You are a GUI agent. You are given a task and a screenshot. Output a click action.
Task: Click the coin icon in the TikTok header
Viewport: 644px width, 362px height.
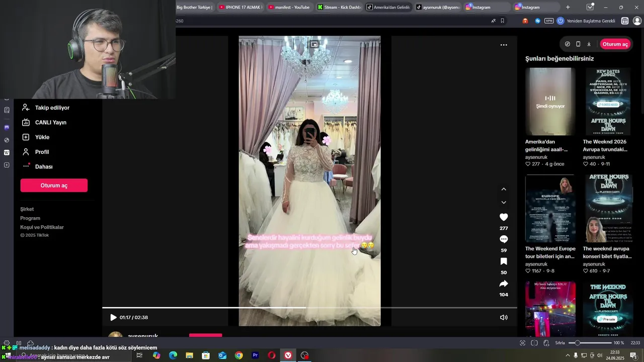click(x=568, y=44)
